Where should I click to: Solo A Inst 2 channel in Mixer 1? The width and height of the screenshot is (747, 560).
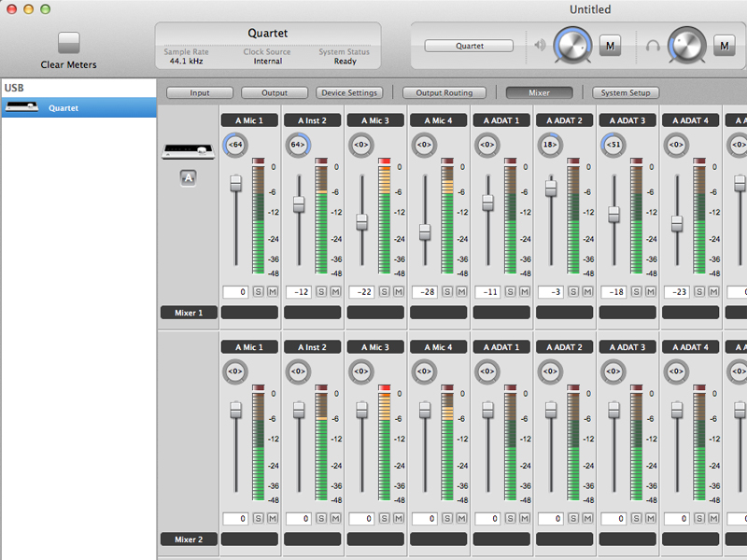coord(321,292)
